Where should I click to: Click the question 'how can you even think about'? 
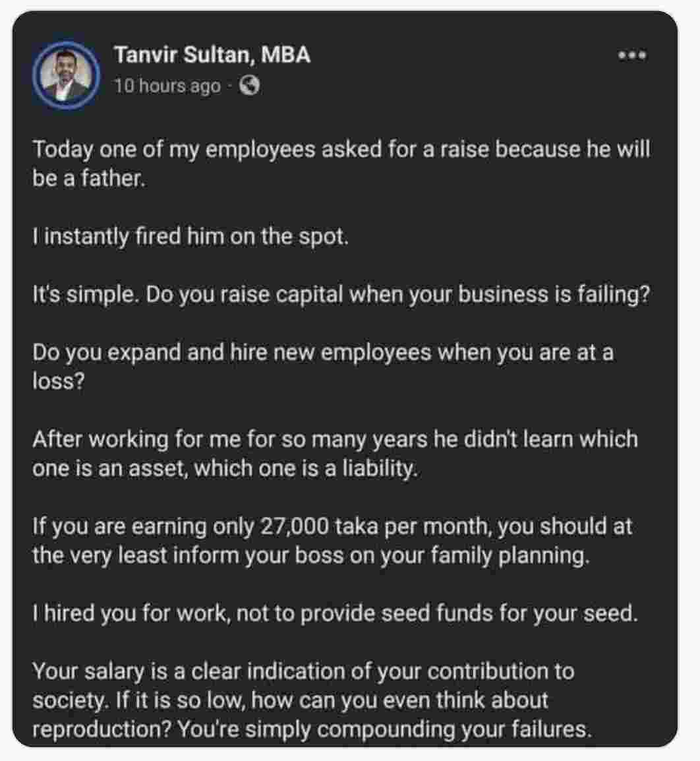(x=399, y=700)
